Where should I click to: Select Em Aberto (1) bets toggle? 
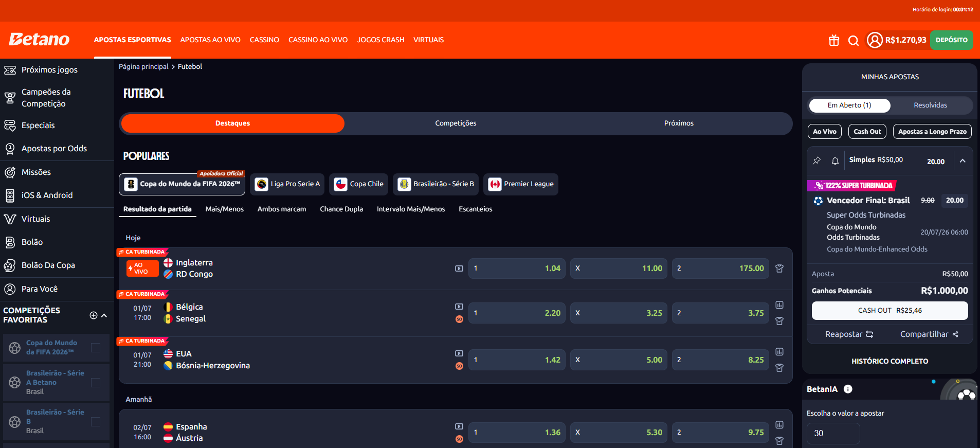(x=849, y=105)
